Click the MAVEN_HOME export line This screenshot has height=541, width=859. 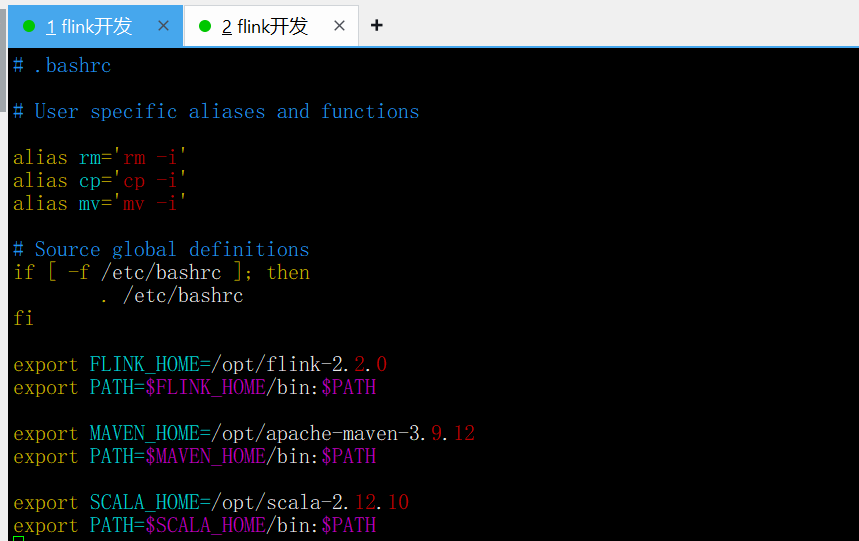[244, 434]
